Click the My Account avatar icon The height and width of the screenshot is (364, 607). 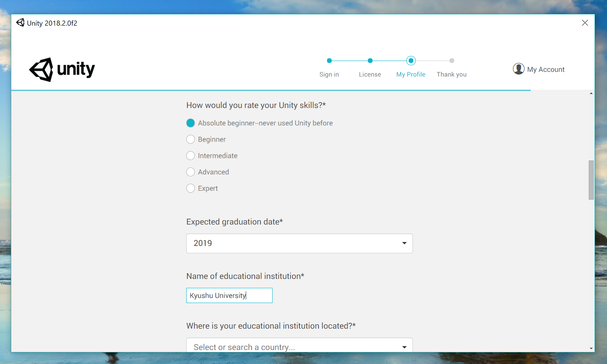click(518, 69)
